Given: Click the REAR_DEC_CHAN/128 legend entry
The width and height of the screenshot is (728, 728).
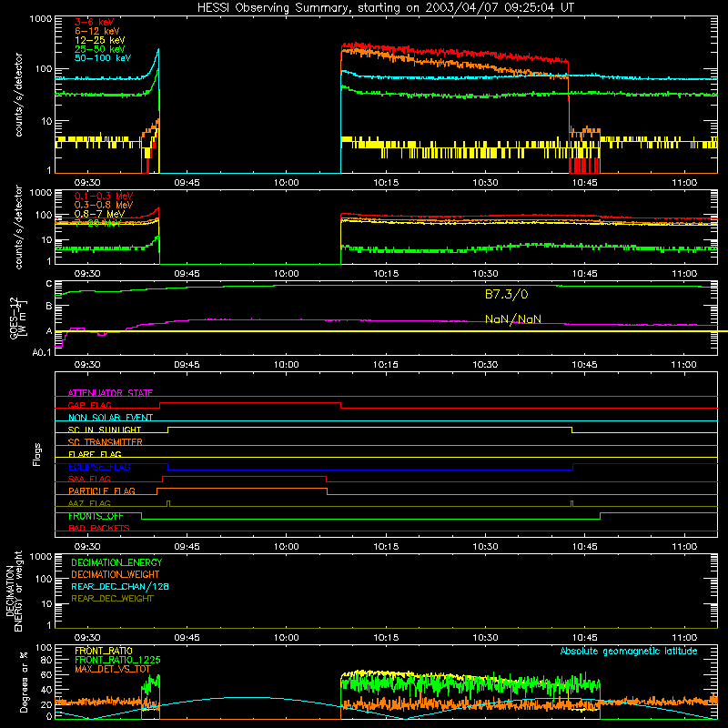Looking at the screenshot, I should coord(120,587).
